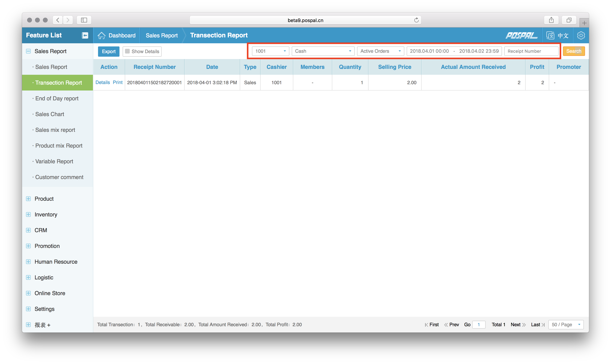Open Details link for the receipt row

103,82
